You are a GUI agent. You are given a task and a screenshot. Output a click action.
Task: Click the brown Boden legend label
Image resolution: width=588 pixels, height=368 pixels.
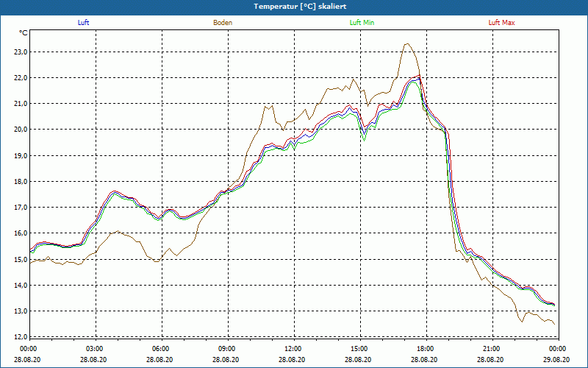pos(223,23)
